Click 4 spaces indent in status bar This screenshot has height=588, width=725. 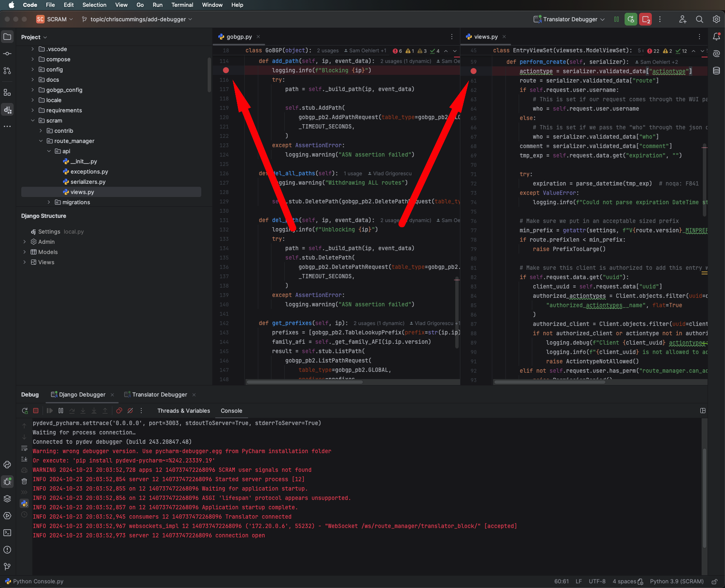[625, 582]
